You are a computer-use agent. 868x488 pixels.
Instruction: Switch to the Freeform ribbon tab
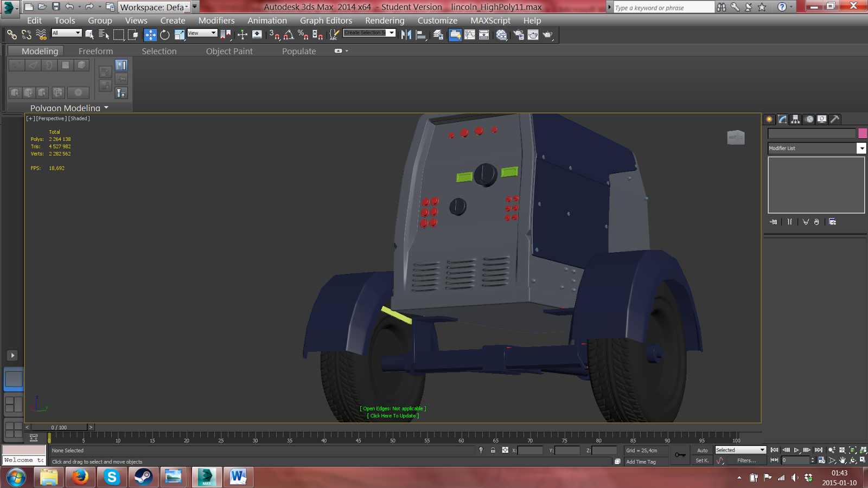pyautogui.click(x=95, y=51)
